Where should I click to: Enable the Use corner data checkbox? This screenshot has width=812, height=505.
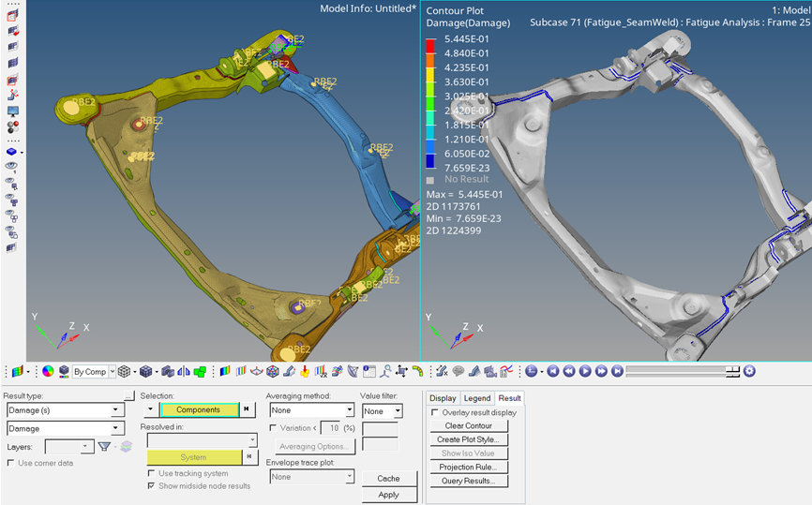[x=12, y=463]
